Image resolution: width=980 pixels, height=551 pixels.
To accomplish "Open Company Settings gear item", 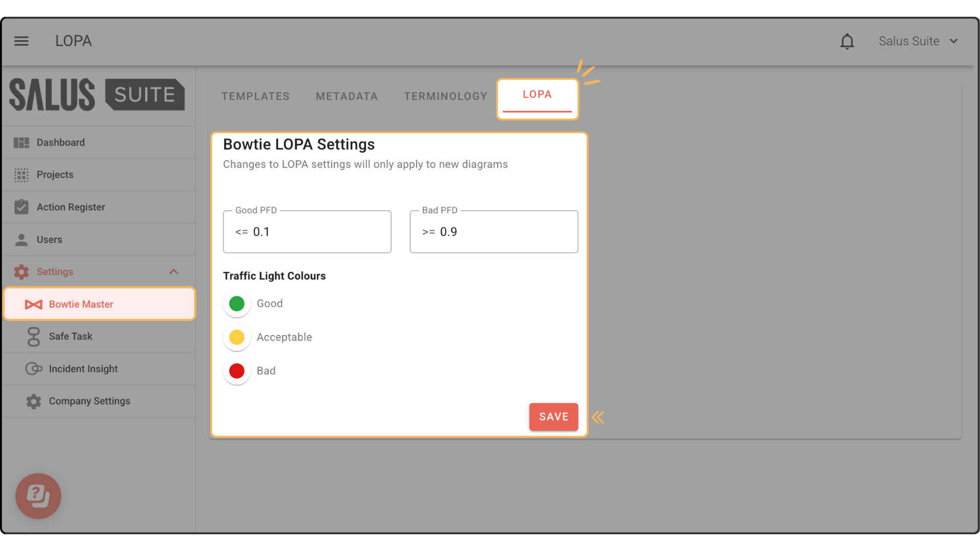I will click(x=100, y=401).
